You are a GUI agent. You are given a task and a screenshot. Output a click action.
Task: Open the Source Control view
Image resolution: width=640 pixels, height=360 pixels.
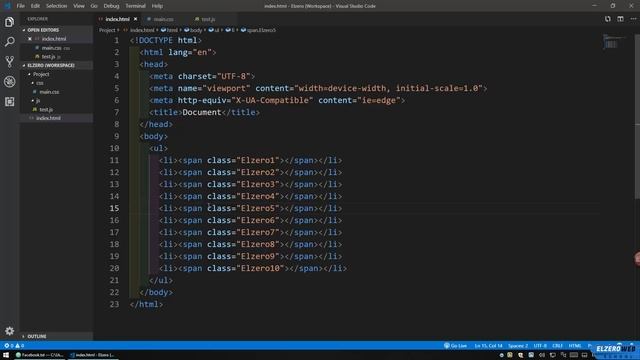coord(9,62)
